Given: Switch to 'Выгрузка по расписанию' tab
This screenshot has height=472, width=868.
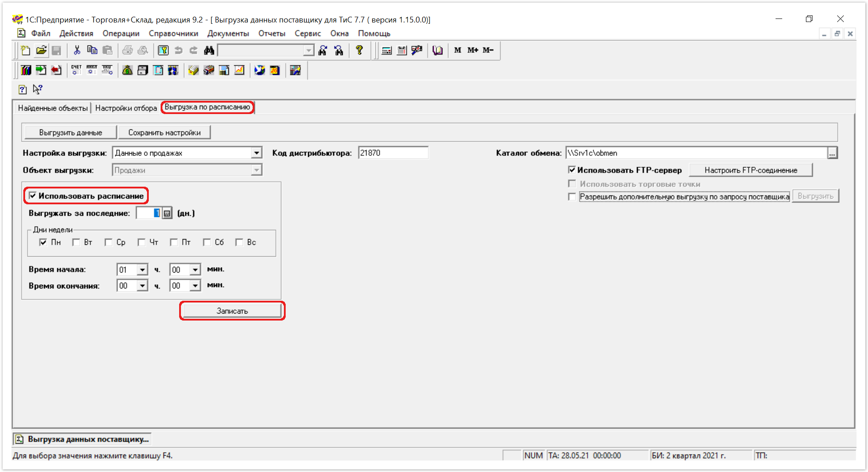Looking at the screenshot, I should 207,107.
